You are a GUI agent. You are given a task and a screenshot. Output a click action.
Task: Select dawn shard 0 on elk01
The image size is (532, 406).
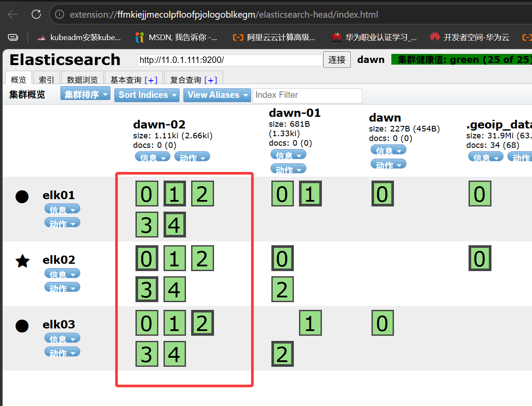click(x=382, y=194)
